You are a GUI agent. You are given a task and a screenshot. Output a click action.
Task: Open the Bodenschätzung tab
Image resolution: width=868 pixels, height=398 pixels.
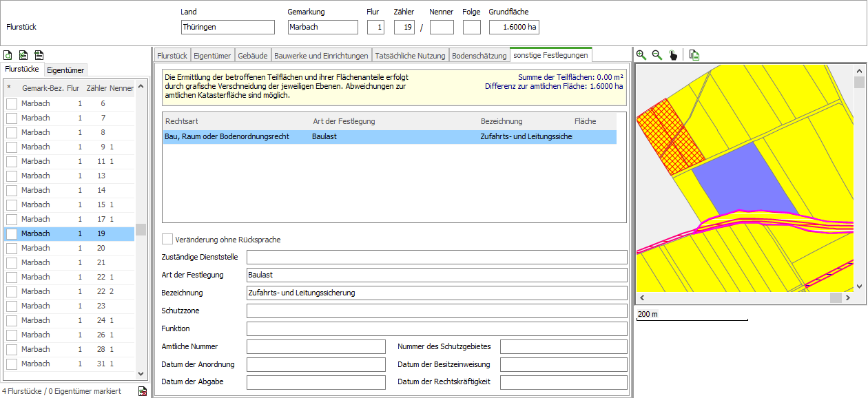[x=479, y=55]
